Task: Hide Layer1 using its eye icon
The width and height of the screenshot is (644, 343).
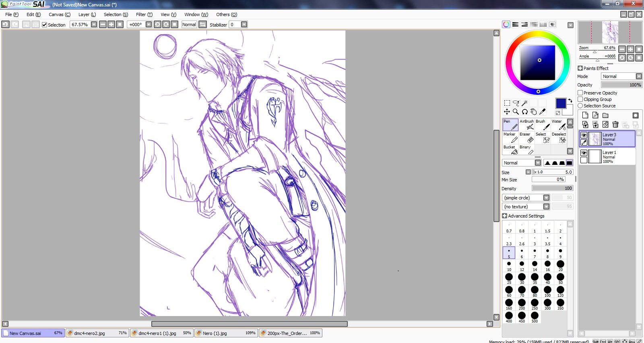Action: click(584, 153)
